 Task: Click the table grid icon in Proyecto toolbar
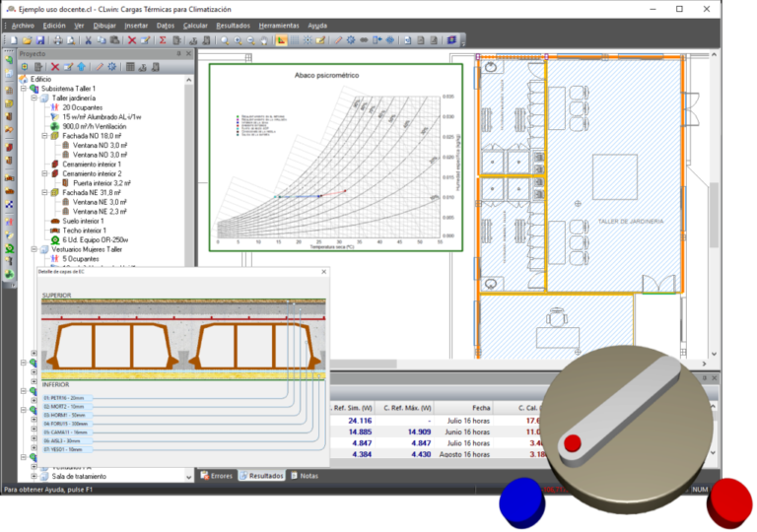[x=130, y=67]
